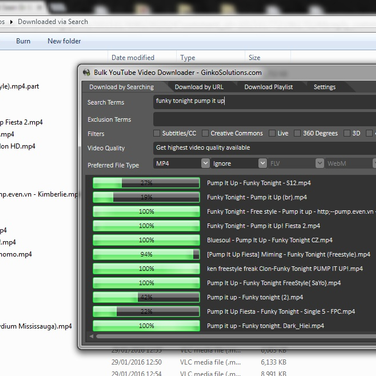The height and width of the screenshot is (376, 376).
Task: Open the MP4 preferred file type dropdown
Action: pos(205,163)
